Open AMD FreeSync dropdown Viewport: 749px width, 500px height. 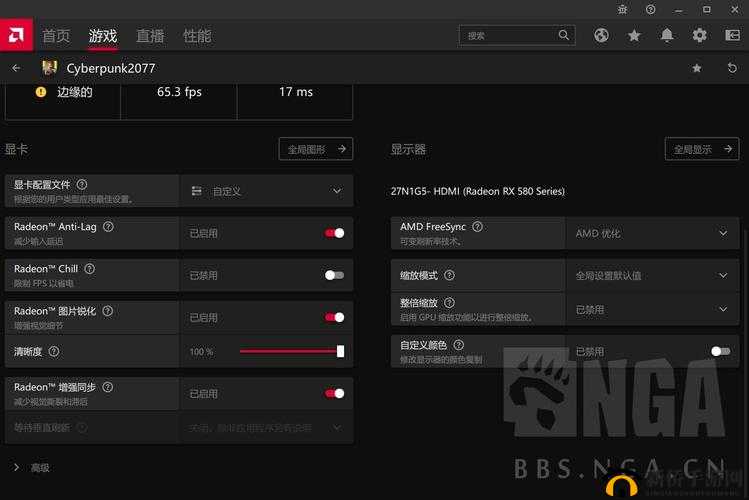click(652, 233)
